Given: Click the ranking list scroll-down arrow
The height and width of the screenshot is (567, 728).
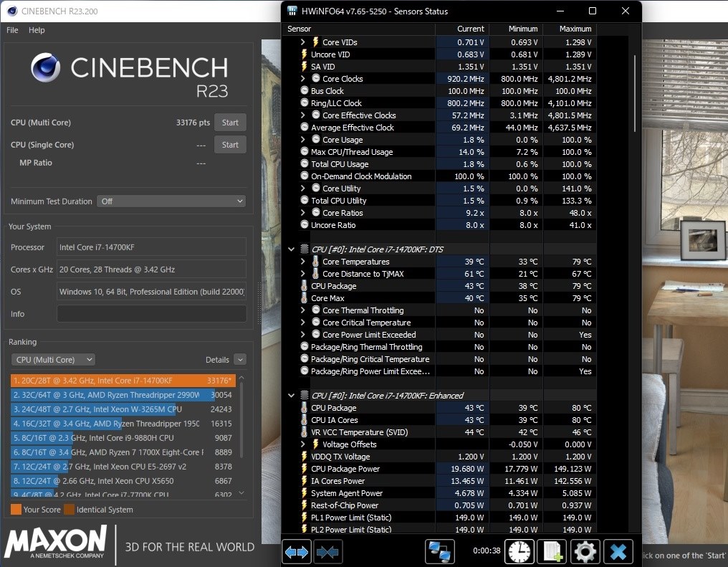Looking at the screenshot, I should 241,493.
